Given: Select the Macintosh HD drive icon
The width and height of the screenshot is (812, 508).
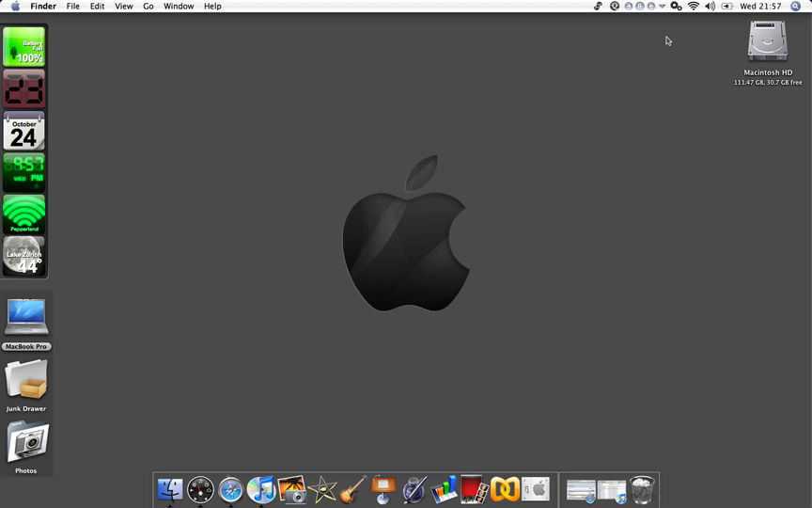Looking at the screenshot, I should coord(768,41).
